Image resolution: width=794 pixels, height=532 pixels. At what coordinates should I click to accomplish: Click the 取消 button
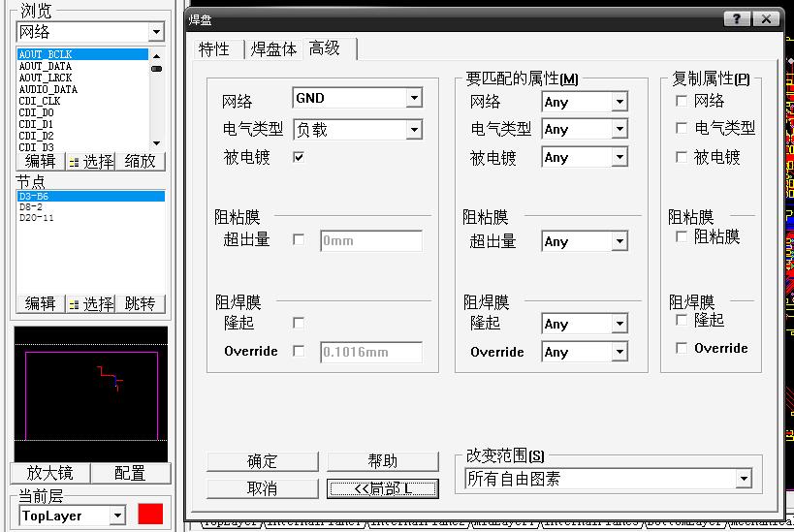point(263,488)
